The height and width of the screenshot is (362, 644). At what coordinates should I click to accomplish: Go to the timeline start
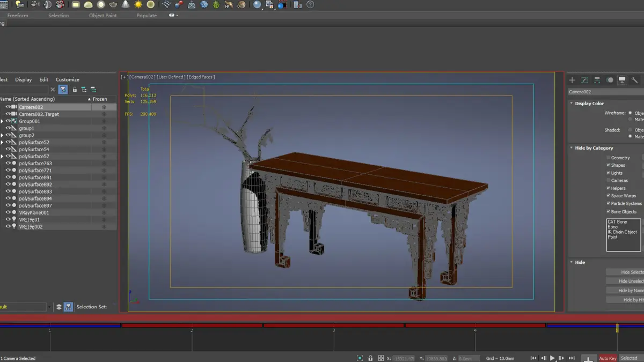coord(533,358)
